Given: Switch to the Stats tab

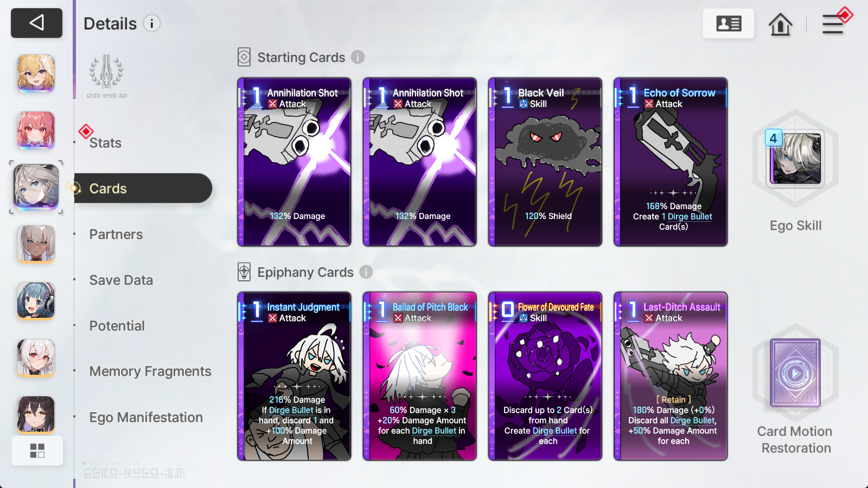Looking at the screenshot, I should (x=105, y=143).
